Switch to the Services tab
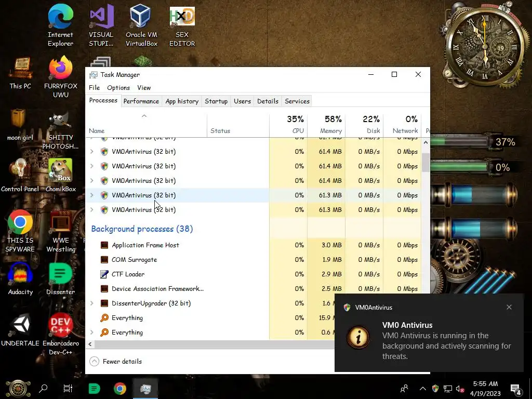The image size is (532, 399). [x=297, y=101]
